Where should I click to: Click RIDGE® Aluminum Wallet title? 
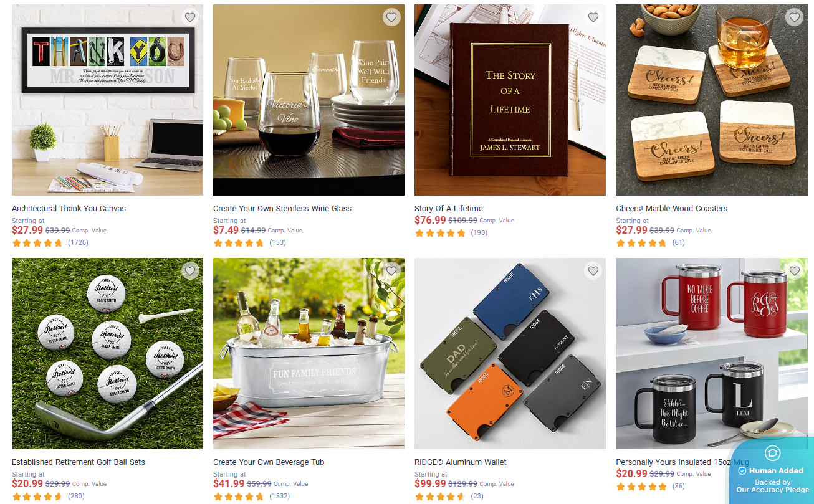pos(461,462)
